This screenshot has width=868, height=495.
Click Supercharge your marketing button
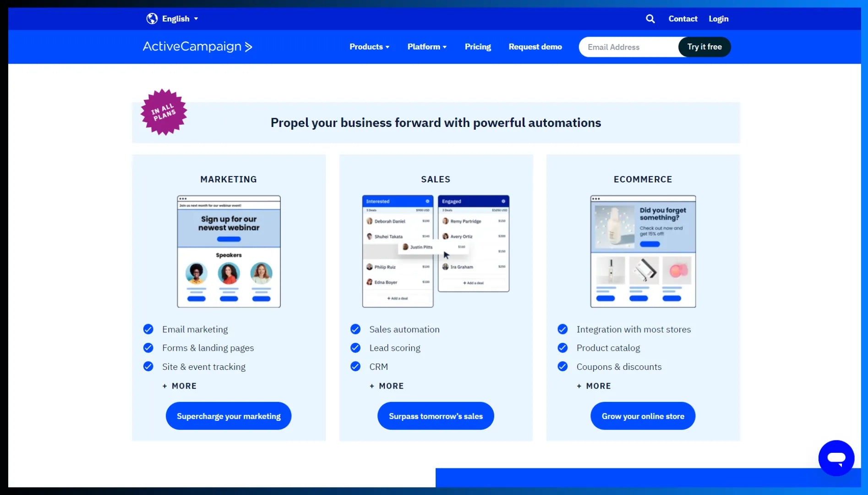229,416
